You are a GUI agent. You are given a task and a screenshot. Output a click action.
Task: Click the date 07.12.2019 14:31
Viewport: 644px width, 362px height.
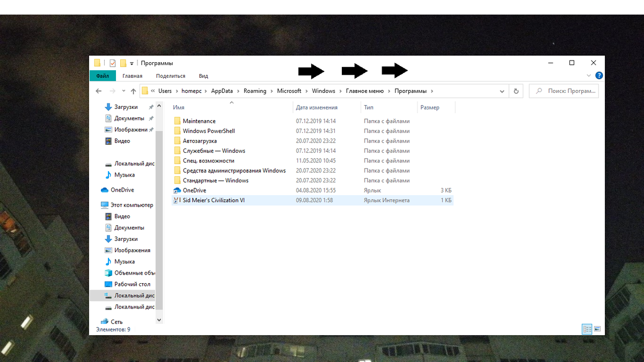click(x=316, y=131)
